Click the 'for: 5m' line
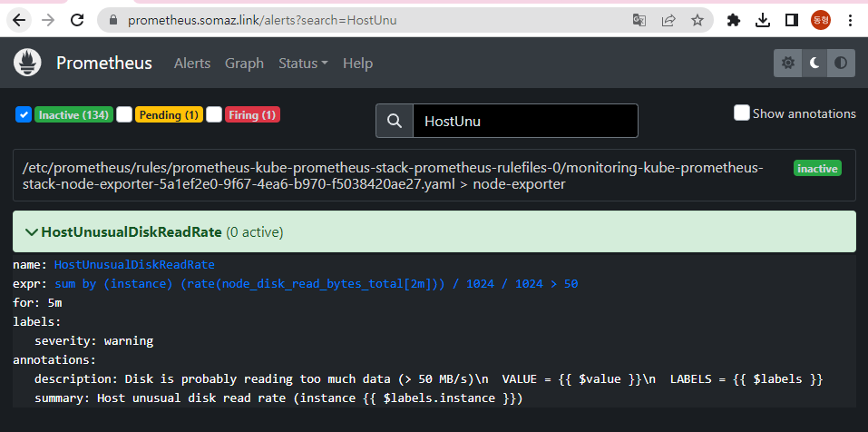The width and height of the screenshot is (868, 432). pos(38,303)
